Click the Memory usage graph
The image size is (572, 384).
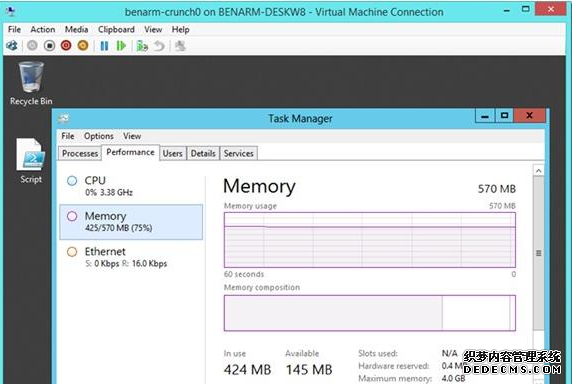coord(370,240)
